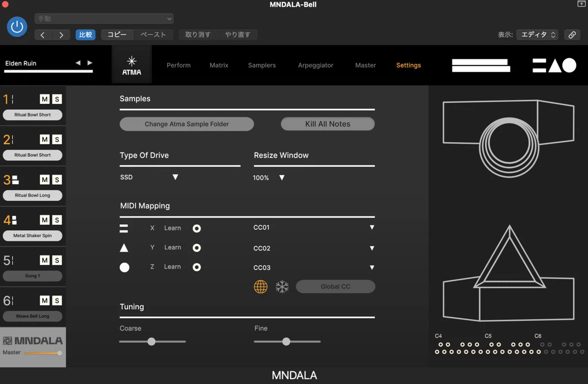This screenshot has height=384, width=588.
Task: Click the circle shape icon in header
Action: click(569, 65)
